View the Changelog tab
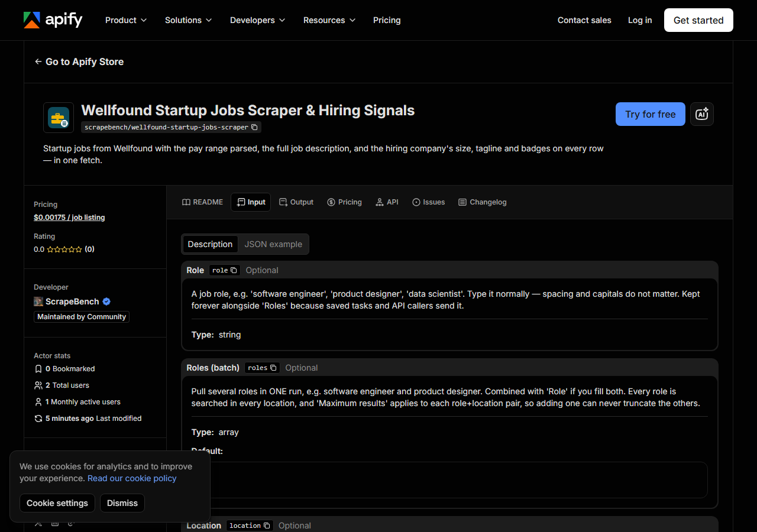This screenshot has width=757, height=532. coord(482,202)
